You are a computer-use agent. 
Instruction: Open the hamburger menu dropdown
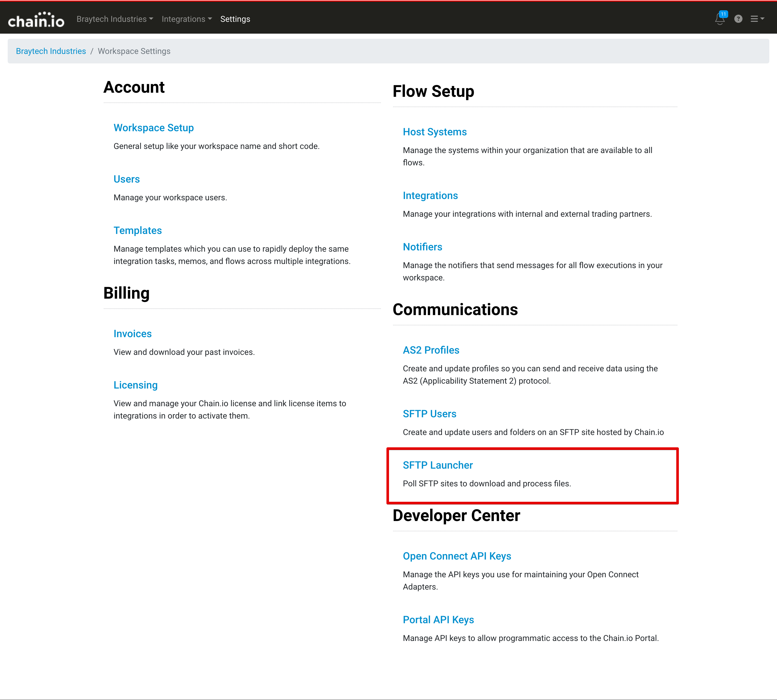coord(757,19)
